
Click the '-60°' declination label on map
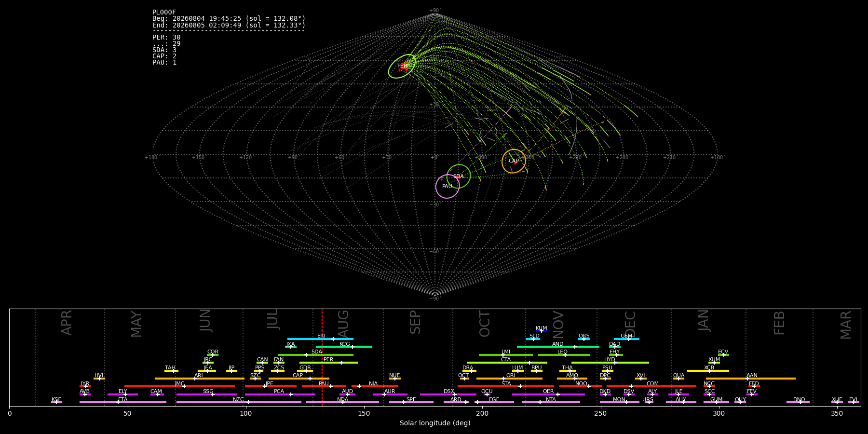click(x=435, y=251)
